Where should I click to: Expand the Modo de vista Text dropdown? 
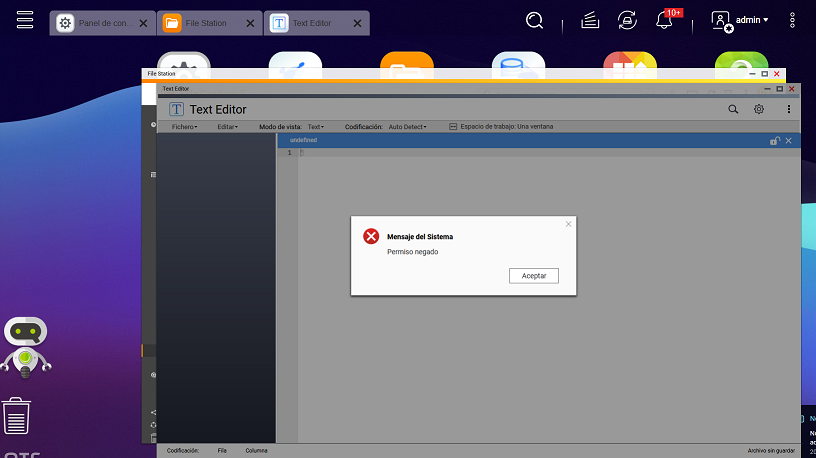[x=316, y=127]
